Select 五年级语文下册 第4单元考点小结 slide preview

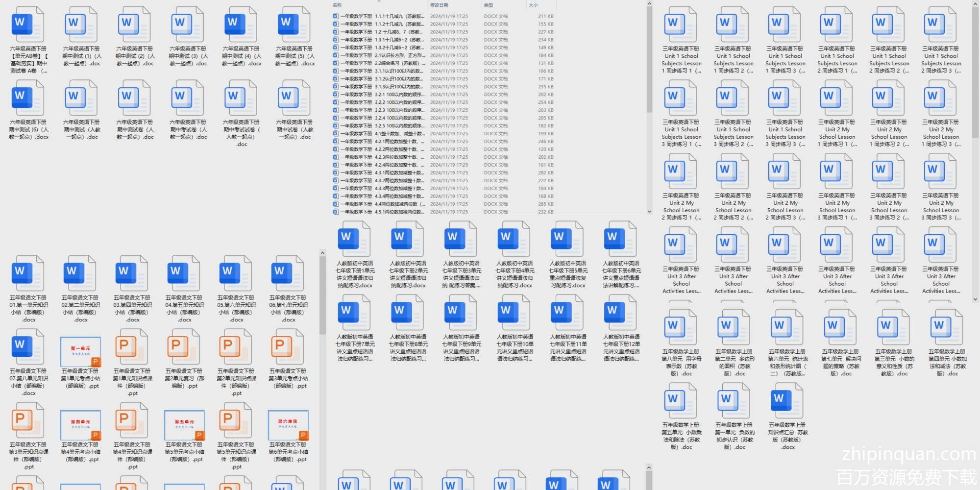tap(80, 425)
